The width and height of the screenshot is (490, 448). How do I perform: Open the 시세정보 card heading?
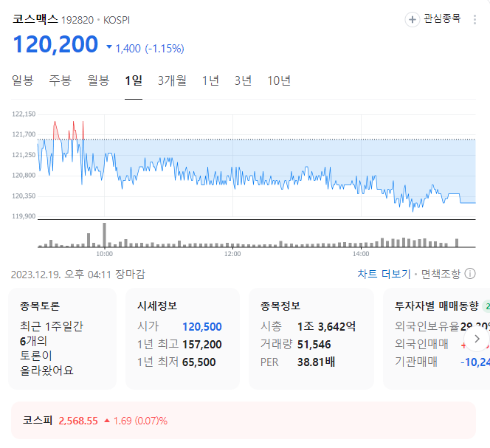(157, 306)
